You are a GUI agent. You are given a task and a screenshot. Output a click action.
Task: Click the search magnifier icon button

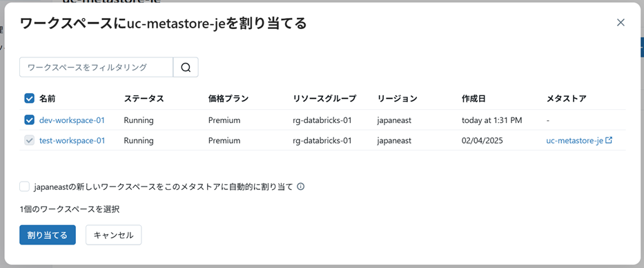186,68
